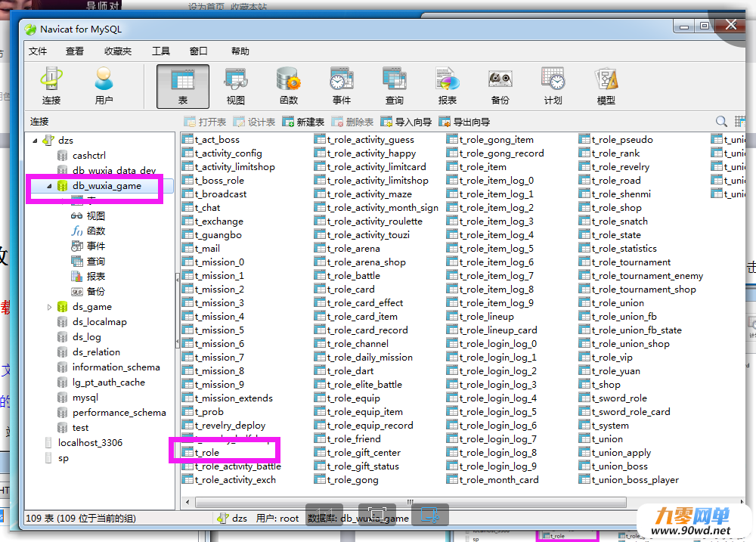Collapse the db_wuxia_game database node
The height and width of the screenshot is (542, 756).
pos(49,186)
